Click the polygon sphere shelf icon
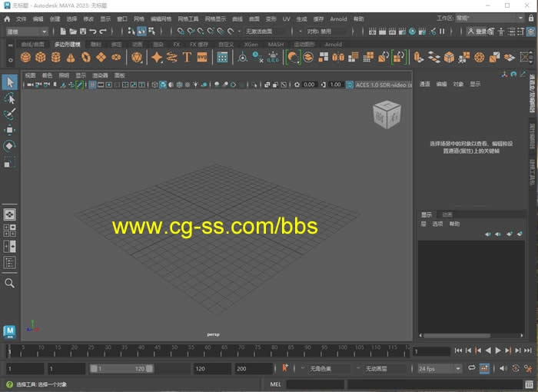This screenshot has width=538, height=392. pos(25,58)
